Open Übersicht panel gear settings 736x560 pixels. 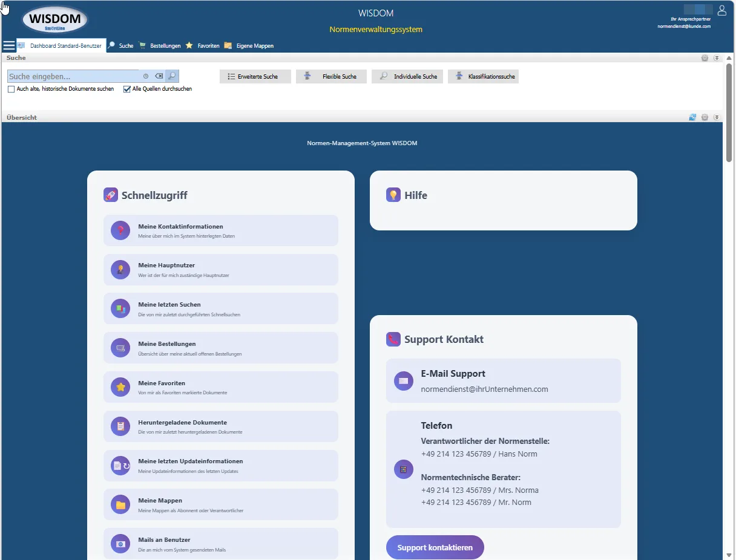[705, 117]
